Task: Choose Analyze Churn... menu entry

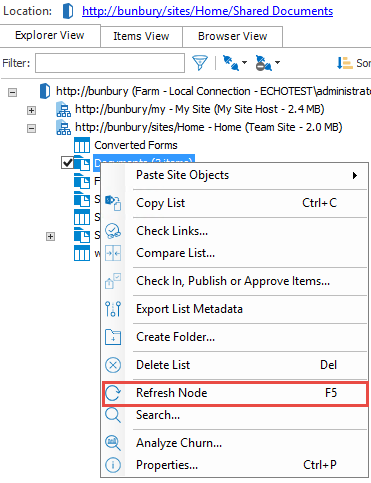Action: (x=234, y=443)
